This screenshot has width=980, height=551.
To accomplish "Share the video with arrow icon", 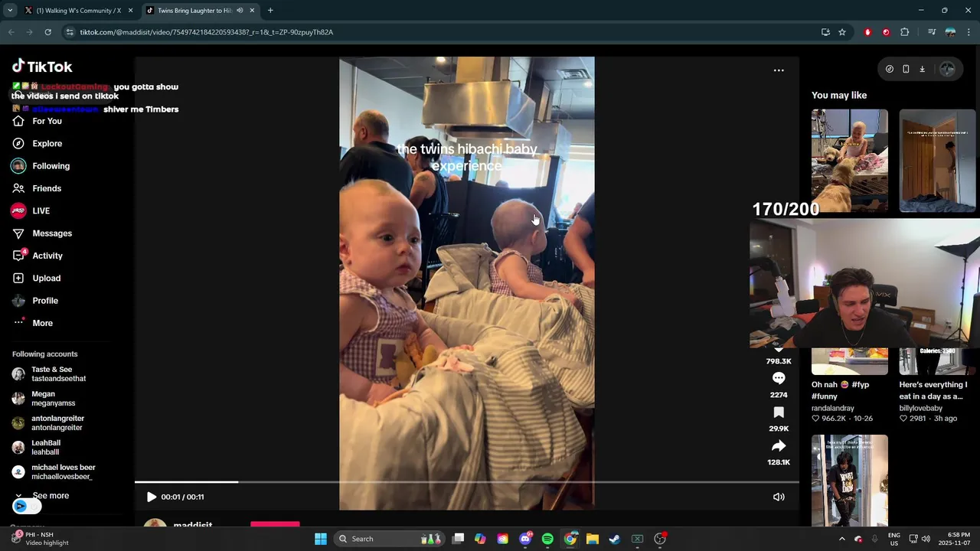I will [779, 446].
